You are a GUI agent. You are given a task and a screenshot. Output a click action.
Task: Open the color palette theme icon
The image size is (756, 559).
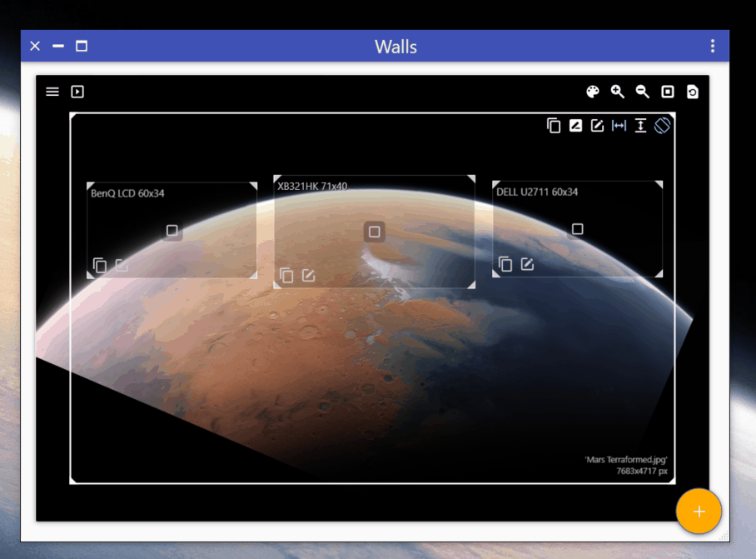593,92
